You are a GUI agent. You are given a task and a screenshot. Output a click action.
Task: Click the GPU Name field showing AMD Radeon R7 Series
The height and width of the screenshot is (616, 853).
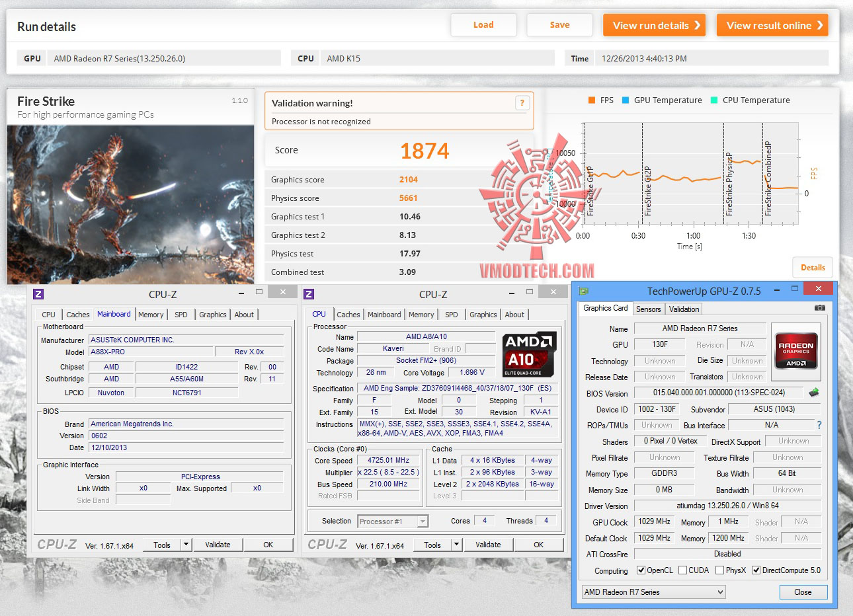tap(700, 328)
